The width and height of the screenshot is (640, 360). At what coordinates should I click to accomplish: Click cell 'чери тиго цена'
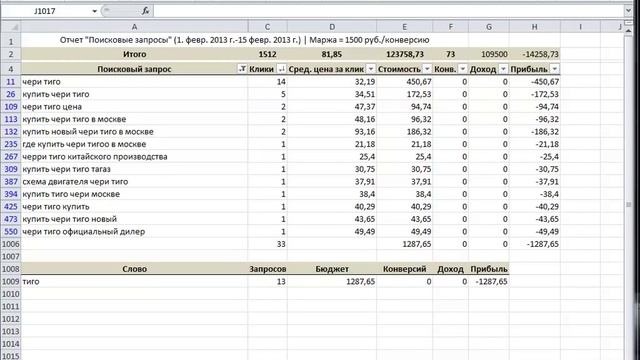tap(134, 107)
